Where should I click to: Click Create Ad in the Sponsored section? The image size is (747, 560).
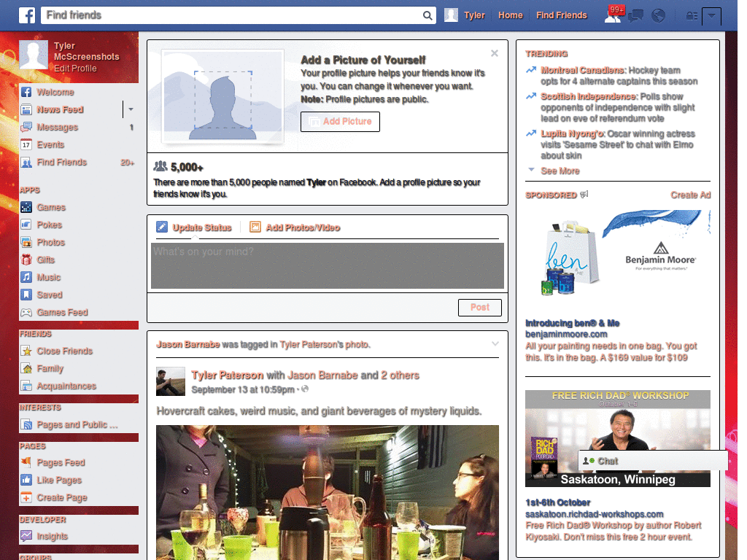click(x=690, y=195)
